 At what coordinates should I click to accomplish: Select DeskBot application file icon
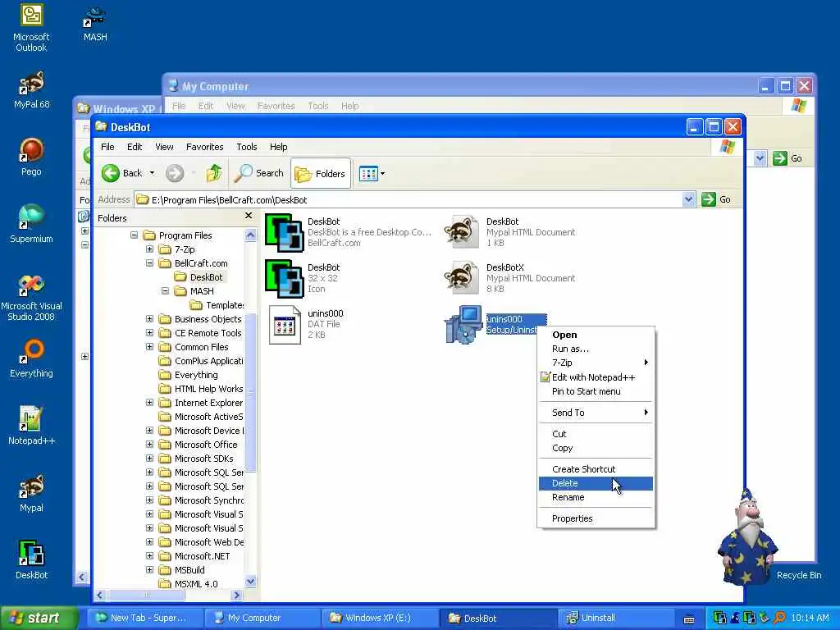pos(285,232)
